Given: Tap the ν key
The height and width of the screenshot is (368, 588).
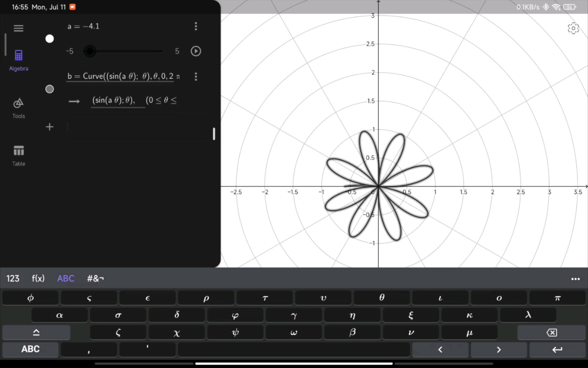Looking at the screenshot, I should tap(411, 333).
